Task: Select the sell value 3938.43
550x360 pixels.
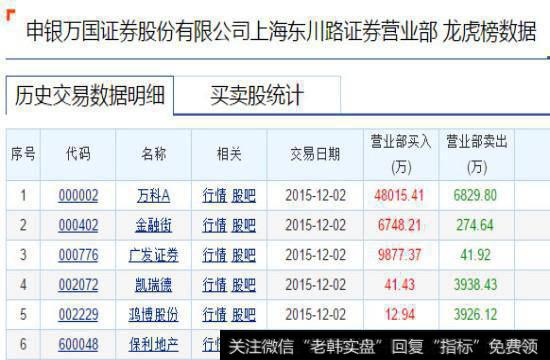Action: tap(475, 285)
